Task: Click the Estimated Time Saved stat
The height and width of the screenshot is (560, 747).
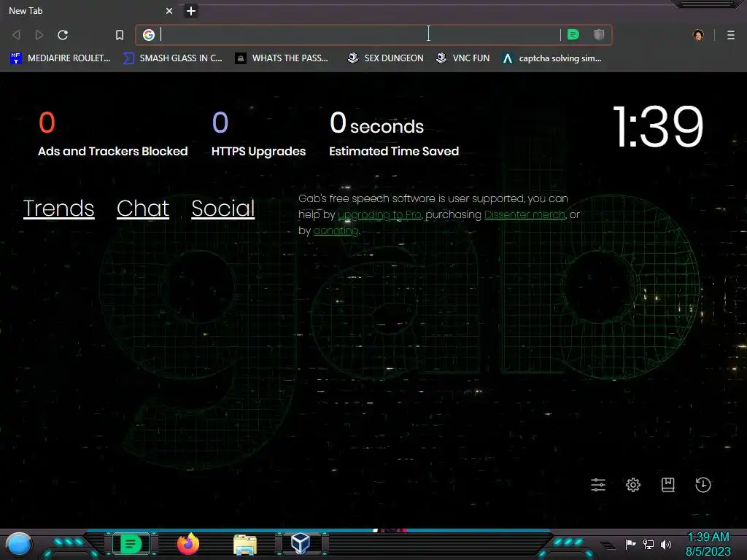Action: pos(394,134)
